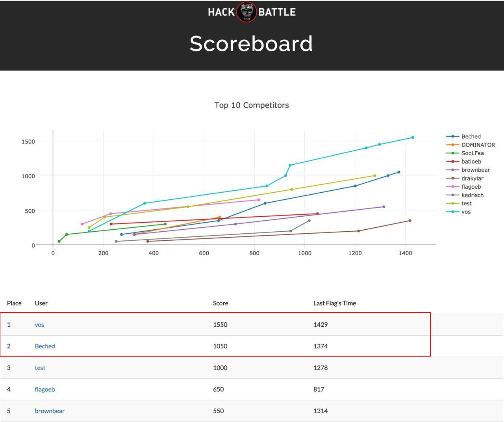
Task: Click the final vos data point at 1550
Action: (x=413, y=138)
